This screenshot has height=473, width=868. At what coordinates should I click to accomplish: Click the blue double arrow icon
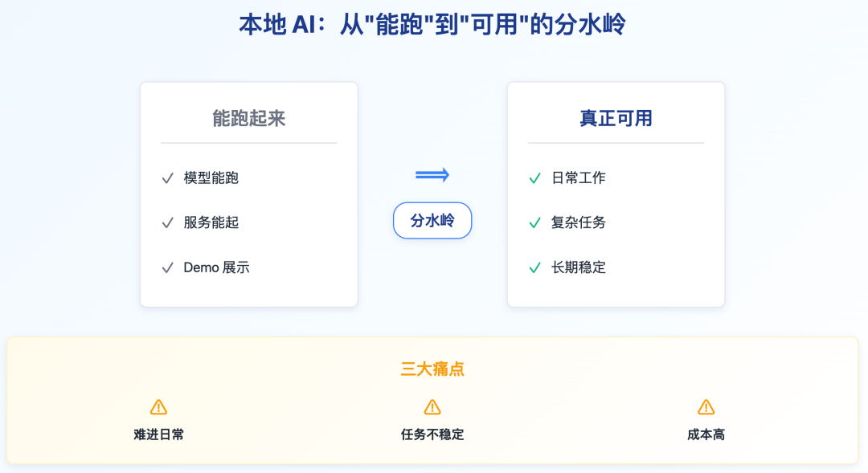click(432, 175)
